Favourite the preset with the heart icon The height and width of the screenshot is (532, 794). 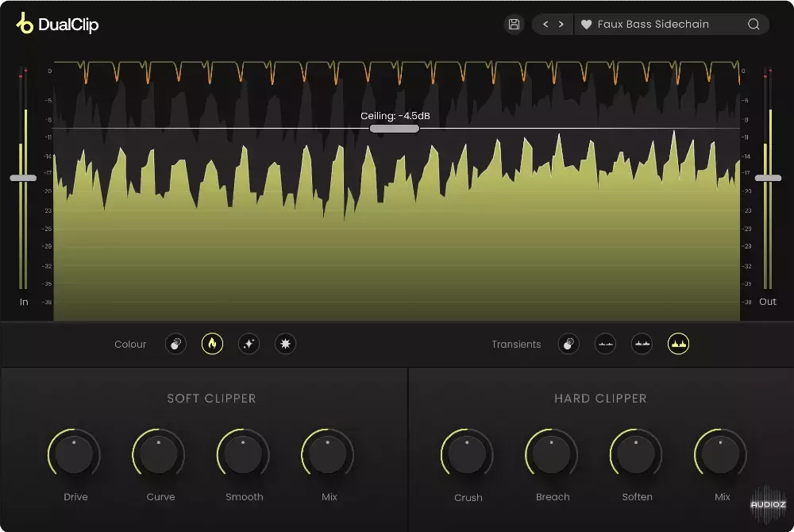(587, 25)
